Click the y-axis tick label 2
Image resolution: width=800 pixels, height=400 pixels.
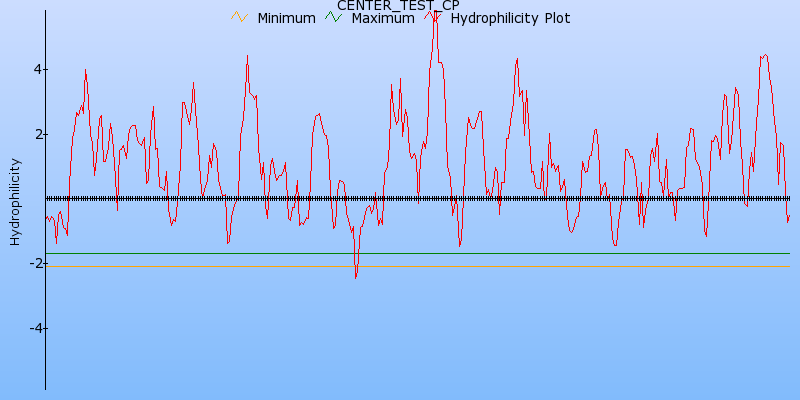click(x=38, y=134)
